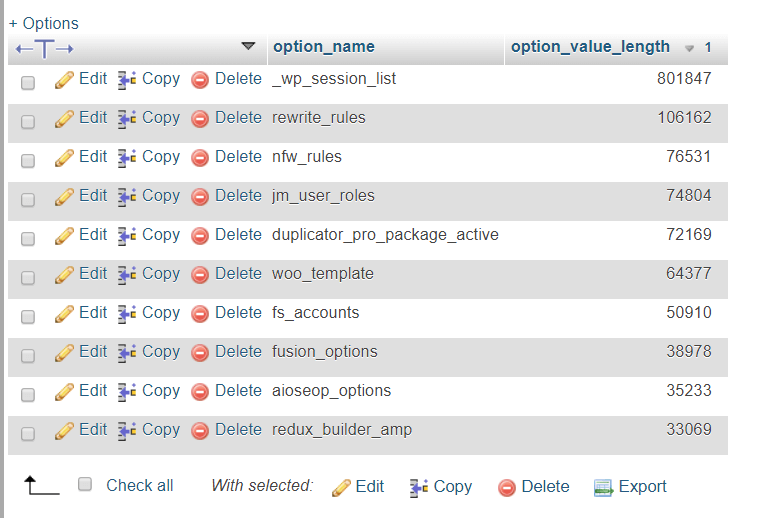Click the Delete link for redux_builder_amp
This screenshot has width=772, height=518.
[x=238, y=430]
